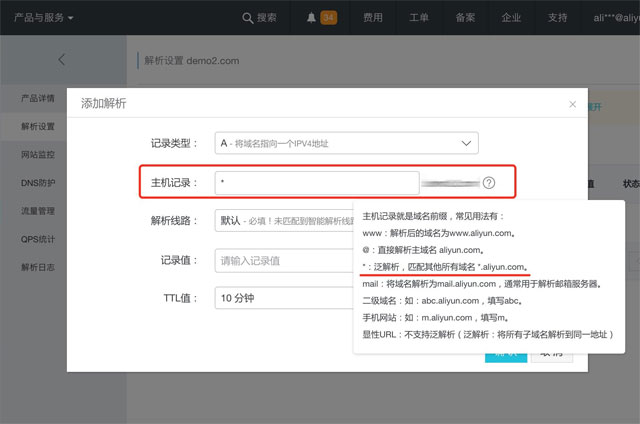Open the 解析线路 dropdown
Screen dimensions: 640x424
coord(284,221)
